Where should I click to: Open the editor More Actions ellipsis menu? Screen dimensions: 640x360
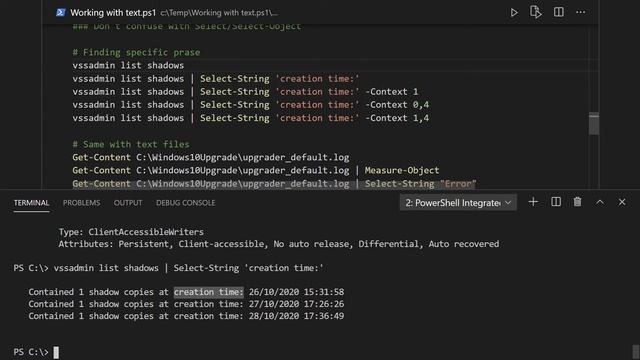click(x=580, y=12)
